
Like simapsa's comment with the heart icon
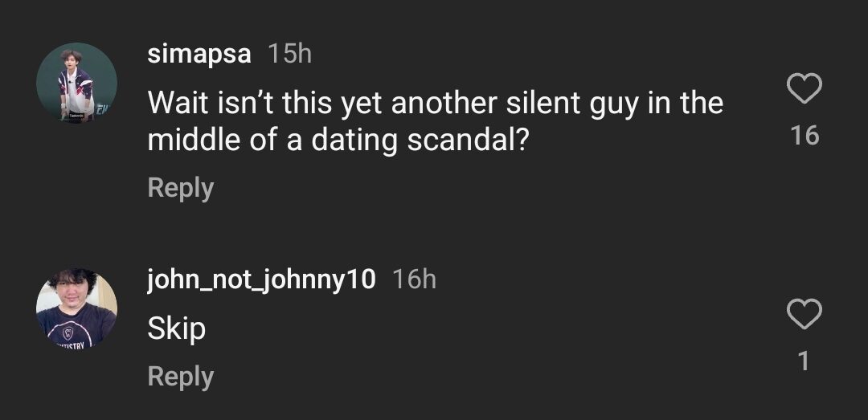tap(804, 88)
